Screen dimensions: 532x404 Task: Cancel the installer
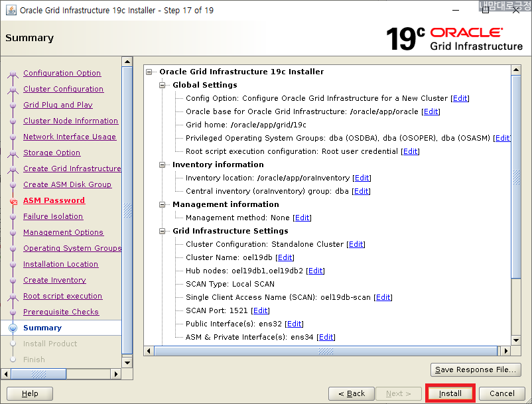pyautogui.click(x=501, y=393)
